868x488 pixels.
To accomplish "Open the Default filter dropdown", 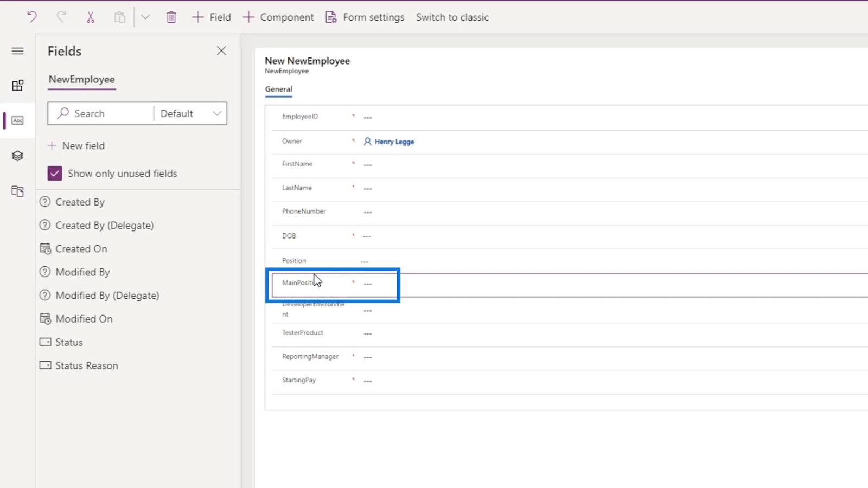I will pos(190,113).
